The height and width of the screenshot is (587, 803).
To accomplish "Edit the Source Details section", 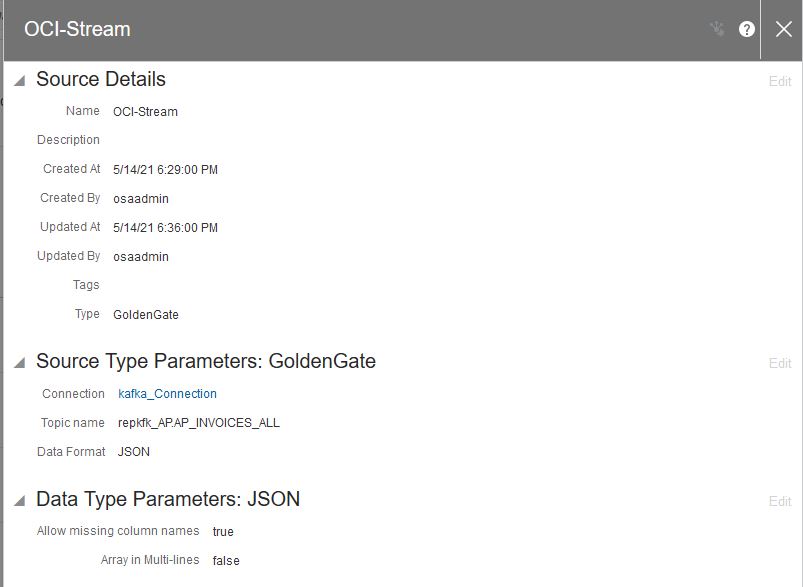I will tap(779, 81).
